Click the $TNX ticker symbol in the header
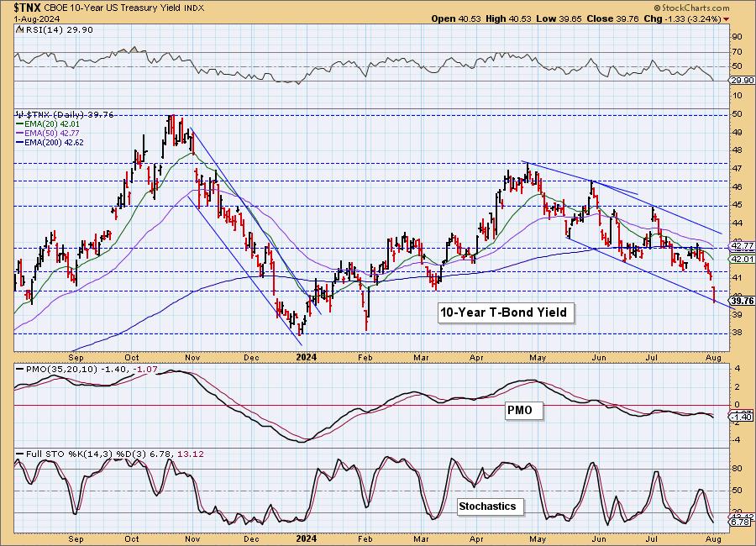 pos(28,8)
